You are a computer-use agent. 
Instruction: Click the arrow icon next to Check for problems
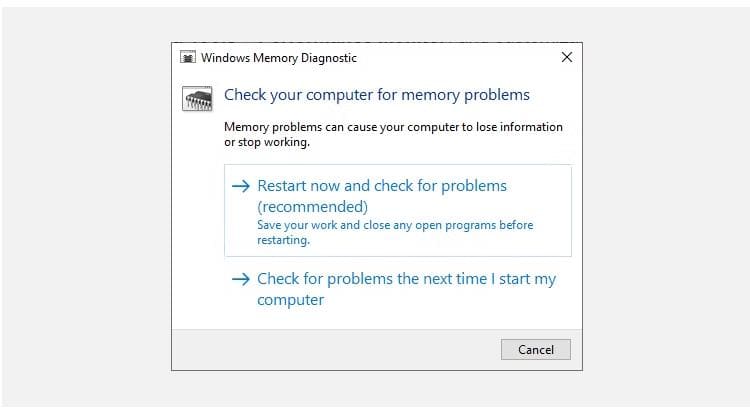[x=241, y=279]
